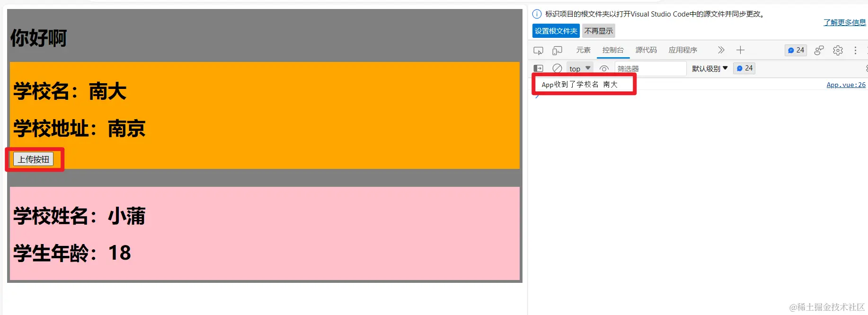The image size is (868, 315).
Task: Click the 学校地址：南京 text
Action: [79, 128]
